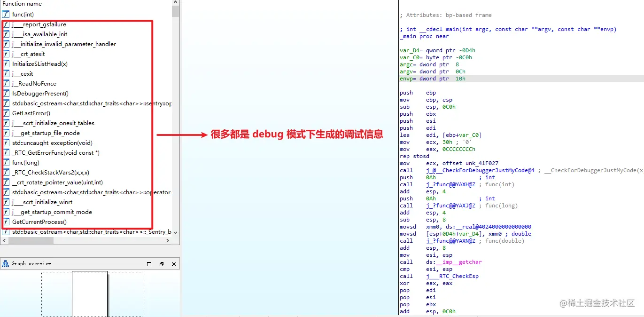Viewport: 644px width, 317px height.
Task: Click the function list scroll-up arrow
Action: [176, 2]
